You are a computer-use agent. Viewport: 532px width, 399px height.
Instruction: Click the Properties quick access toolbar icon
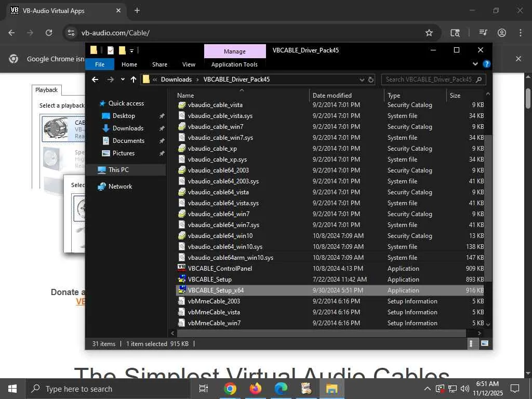pos(110,50)
